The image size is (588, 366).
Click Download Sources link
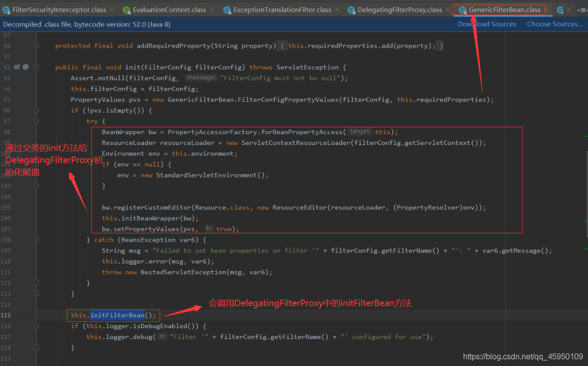coord(487,24)
